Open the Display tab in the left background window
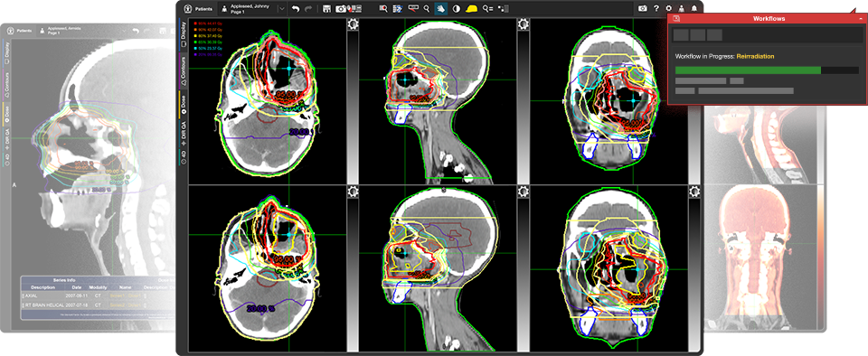 (x=6, y=53)
